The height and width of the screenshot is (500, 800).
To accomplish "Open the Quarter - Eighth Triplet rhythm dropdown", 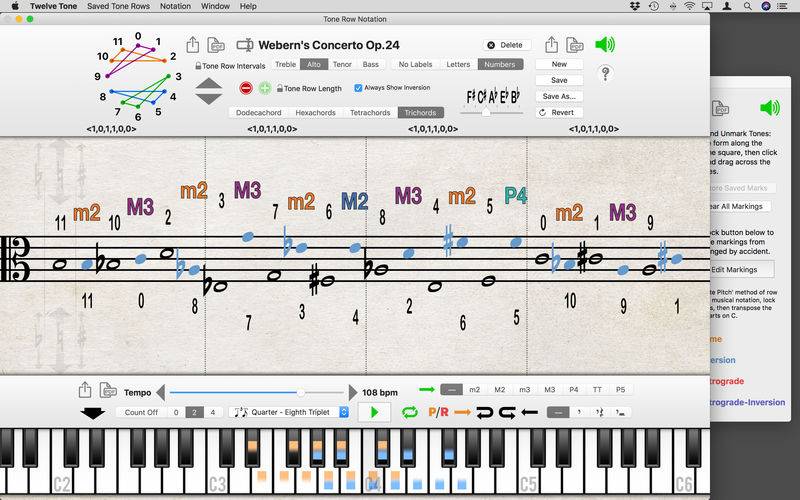I will [290, 412].
